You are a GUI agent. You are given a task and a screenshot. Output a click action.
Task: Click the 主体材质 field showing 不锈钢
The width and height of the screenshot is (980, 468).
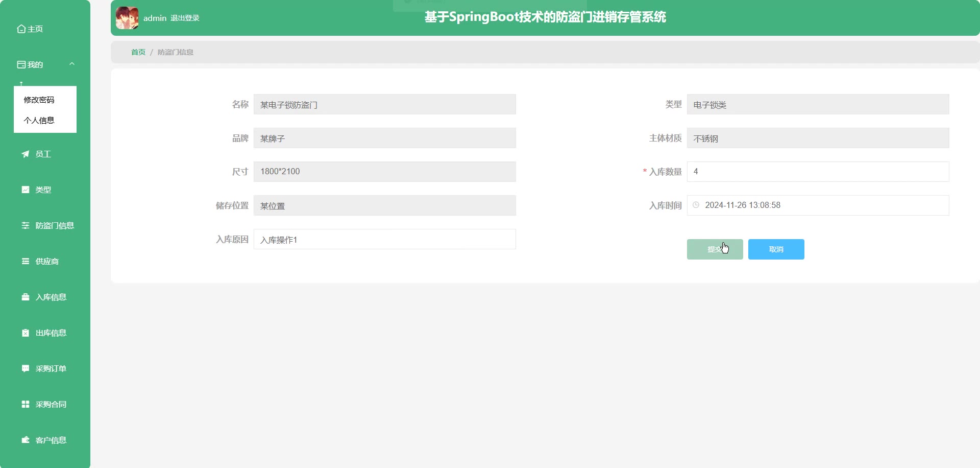818,138
